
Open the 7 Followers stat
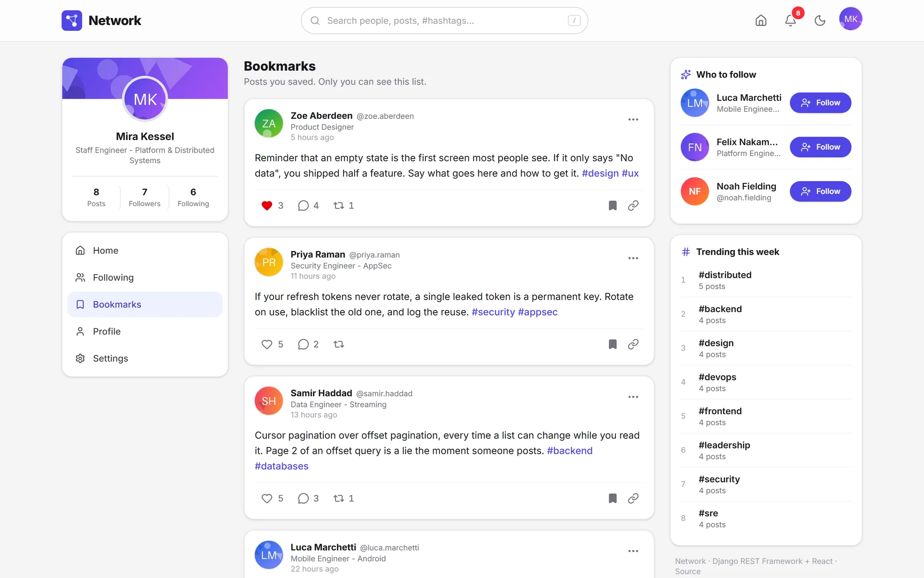pos(144,197)
